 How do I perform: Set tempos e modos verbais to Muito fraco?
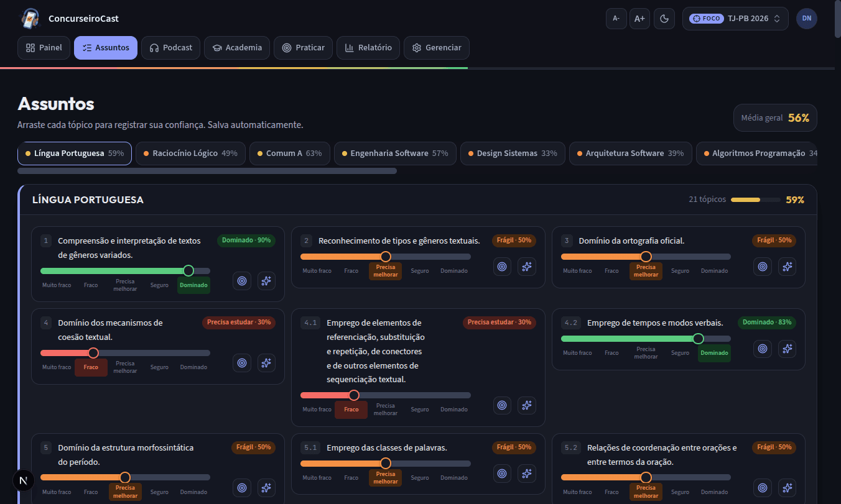click(577, 353)
